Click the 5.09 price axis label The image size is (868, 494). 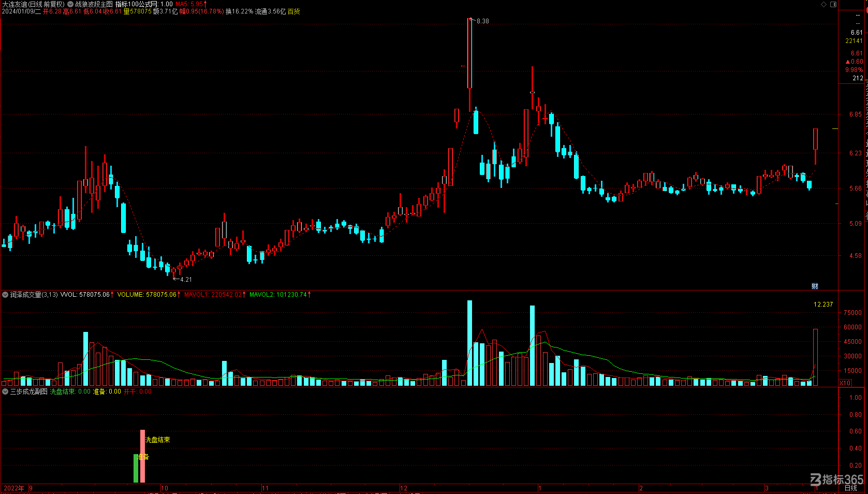(855, 224)
